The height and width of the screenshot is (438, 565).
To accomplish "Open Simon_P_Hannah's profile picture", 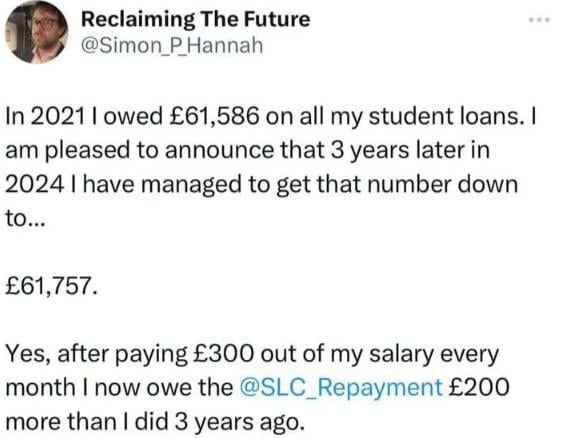I will click(36, 33).
